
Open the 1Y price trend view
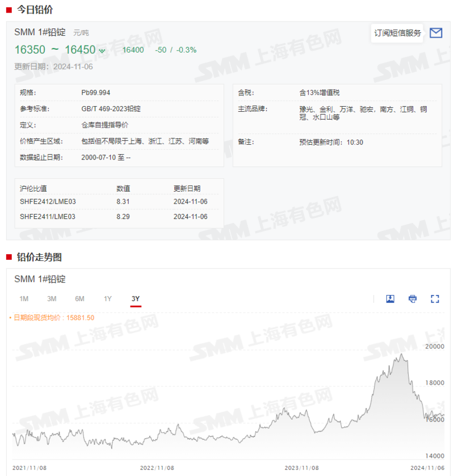(107, 298)
